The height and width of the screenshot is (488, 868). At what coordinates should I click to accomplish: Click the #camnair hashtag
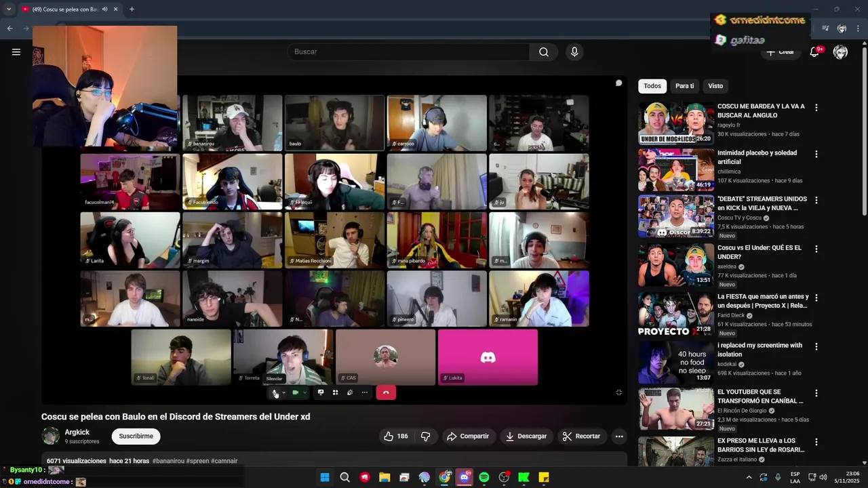pyautogui.click(x=224, y=461)
